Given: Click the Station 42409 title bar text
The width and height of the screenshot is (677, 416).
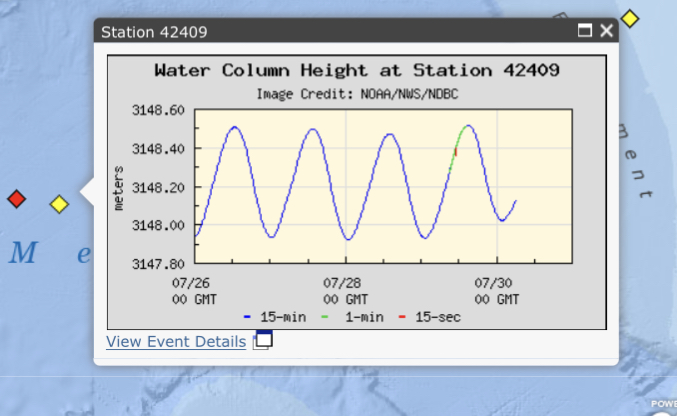Looking at the screenshot, I should coord(154,32).
